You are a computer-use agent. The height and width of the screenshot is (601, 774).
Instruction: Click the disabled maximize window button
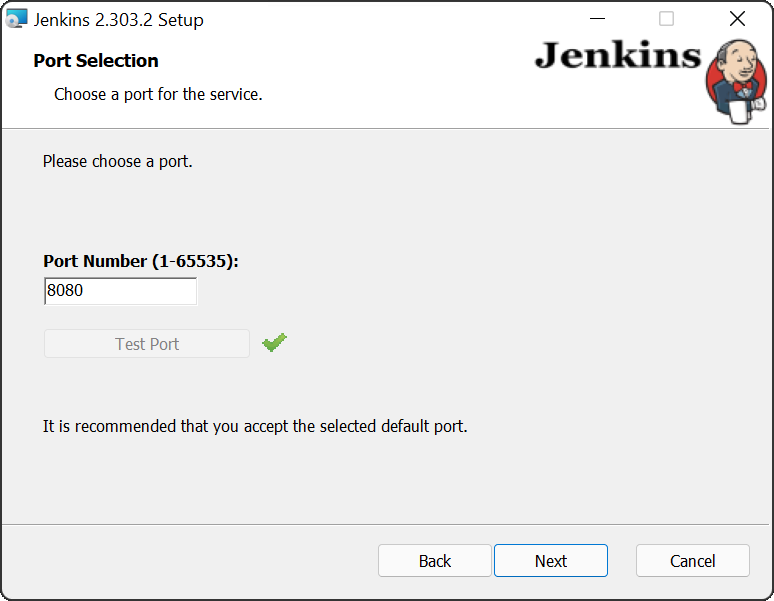[666, 19]
